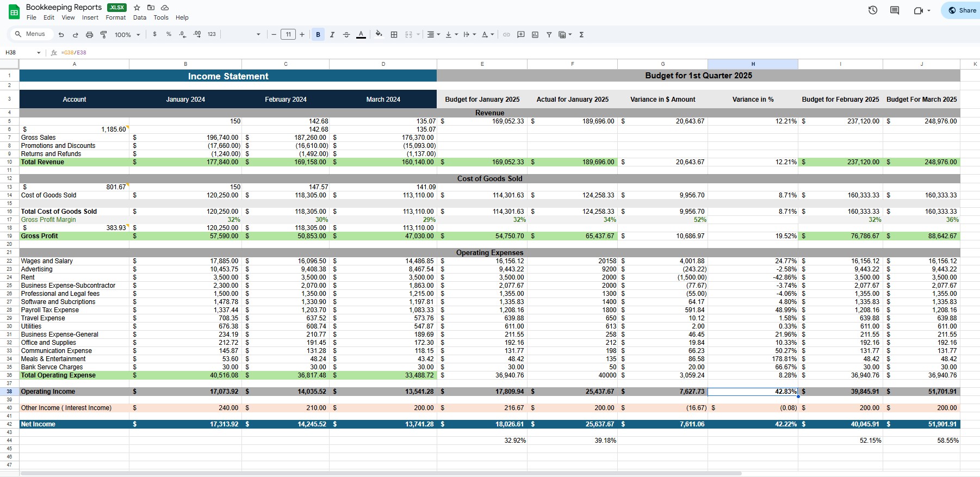
Task: Open the fill color picker
Action: click(x=379, y=35)
